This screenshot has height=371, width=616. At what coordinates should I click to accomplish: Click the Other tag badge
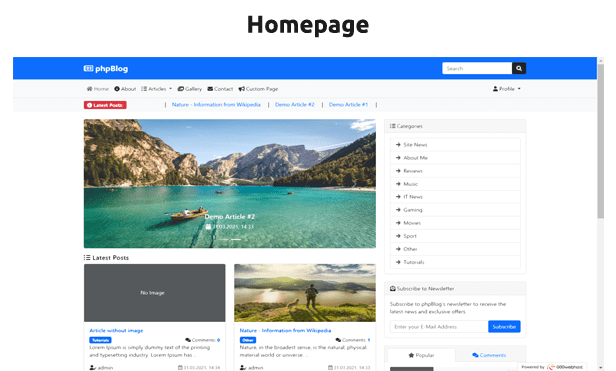pyautogui.click(x=248, y=340)
